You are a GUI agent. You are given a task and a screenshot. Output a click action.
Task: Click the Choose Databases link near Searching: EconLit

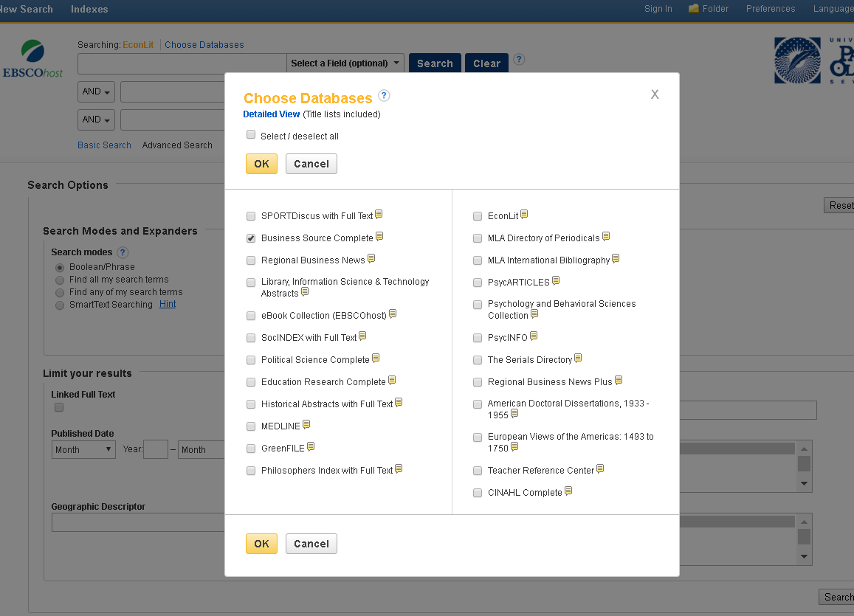tap(204, 44)
